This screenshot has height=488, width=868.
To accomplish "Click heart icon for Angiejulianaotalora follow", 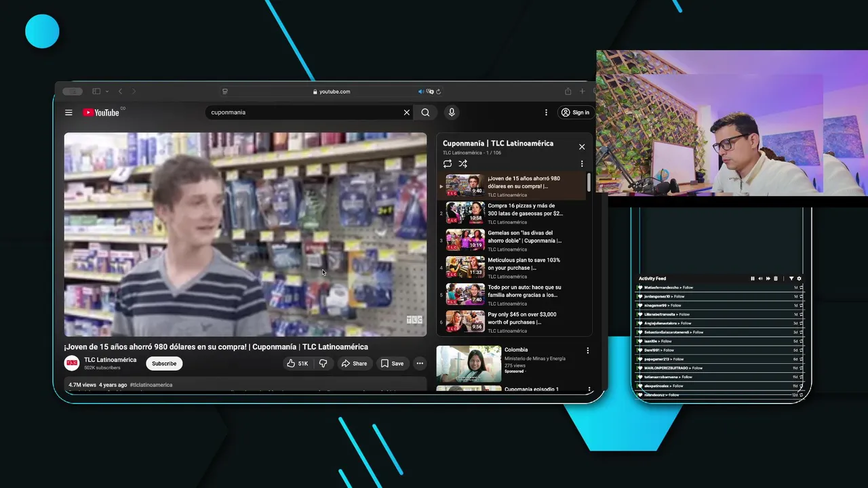I will 639,323.
